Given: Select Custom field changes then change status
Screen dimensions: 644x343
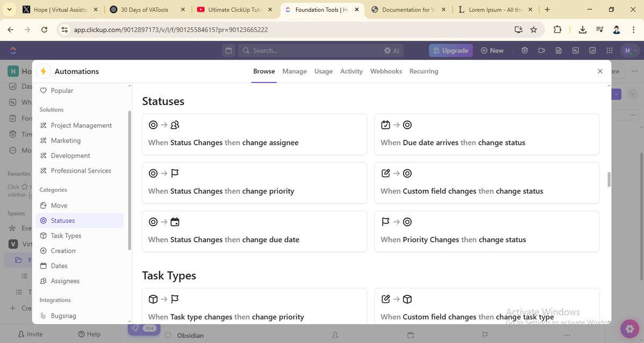Looking at the screenshot, I should coord(487,183).
